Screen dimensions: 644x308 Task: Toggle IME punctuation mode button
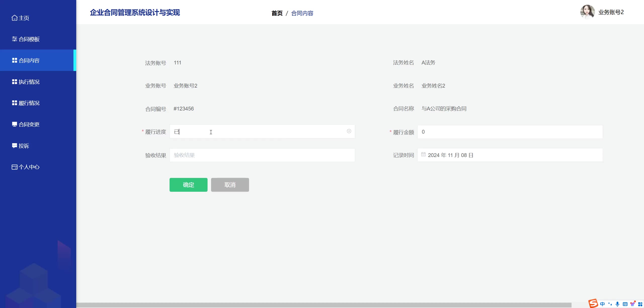pyautogui.click(x=610, y=304)
